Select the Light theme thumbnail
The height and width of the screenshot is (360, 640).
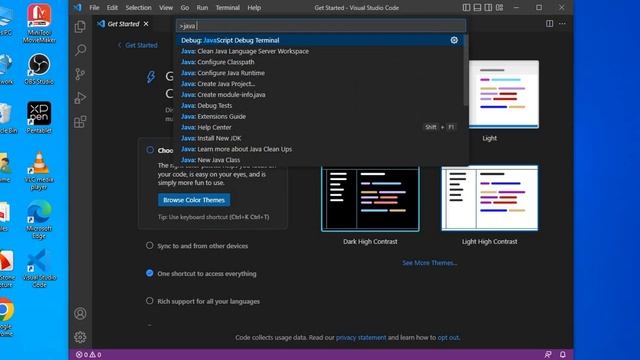(504, 95)
